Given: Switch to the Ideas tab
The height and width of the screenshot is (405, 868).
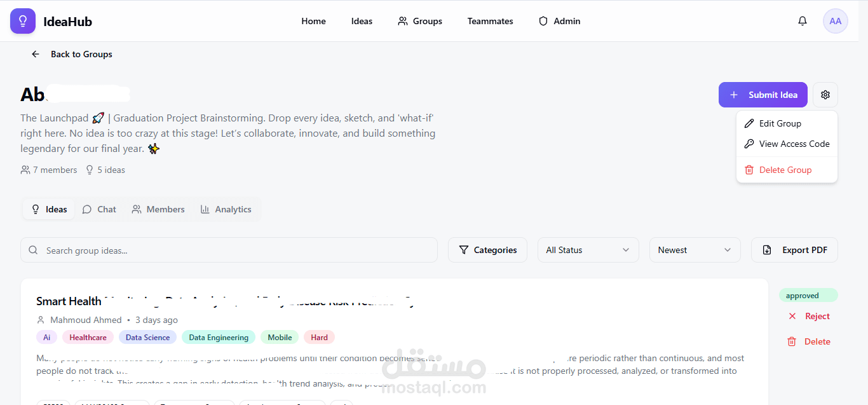Looking at the screenshot, I should [49, 209].
